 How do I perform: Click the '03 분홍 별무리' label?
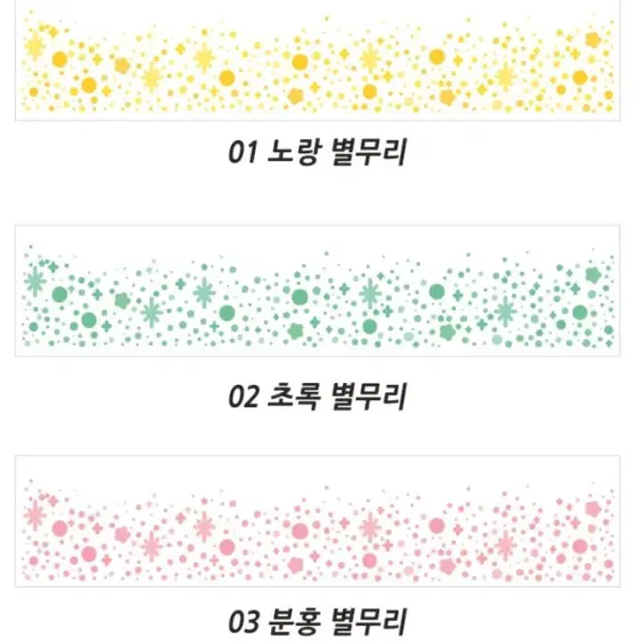pos(317,622)
